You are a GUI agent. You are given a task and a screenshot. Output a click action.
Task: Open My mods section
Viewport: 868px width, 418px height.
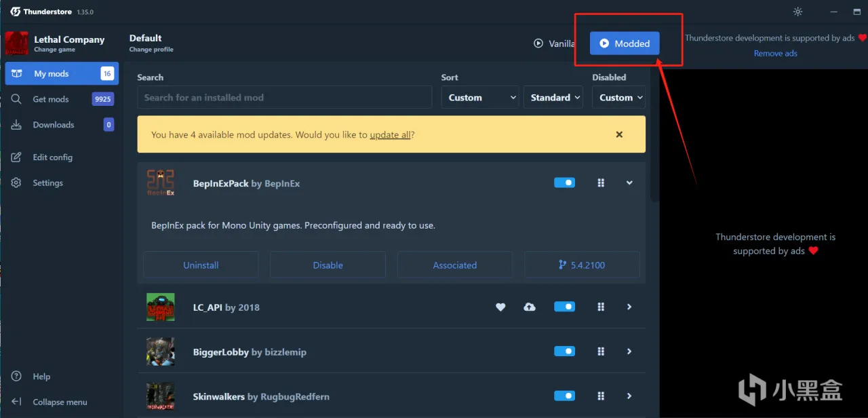[62, 73]
